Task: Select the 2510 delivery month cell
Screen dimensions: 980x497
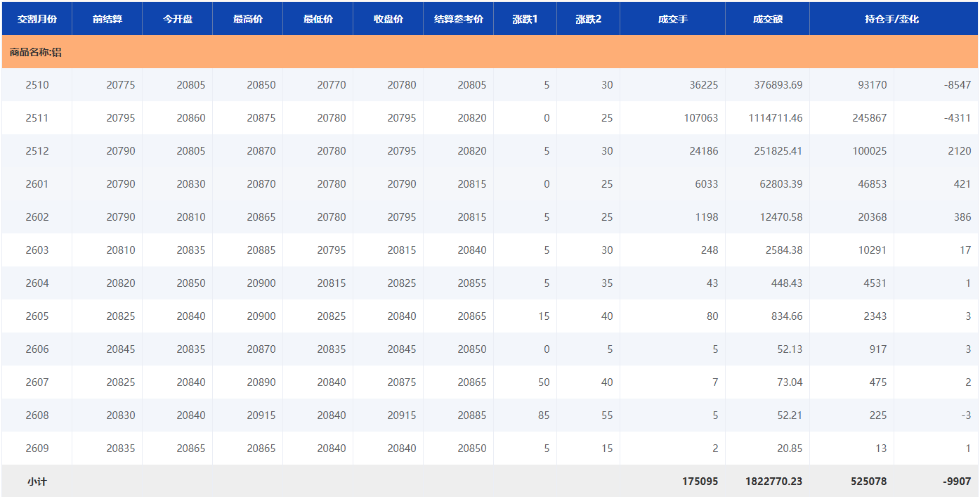Action: [37, 85]
